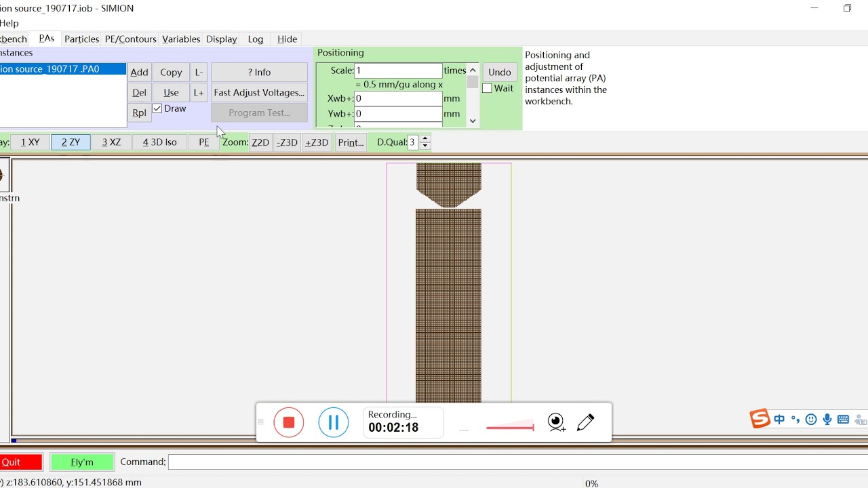Click the Command input field

(x=518, y=462)
